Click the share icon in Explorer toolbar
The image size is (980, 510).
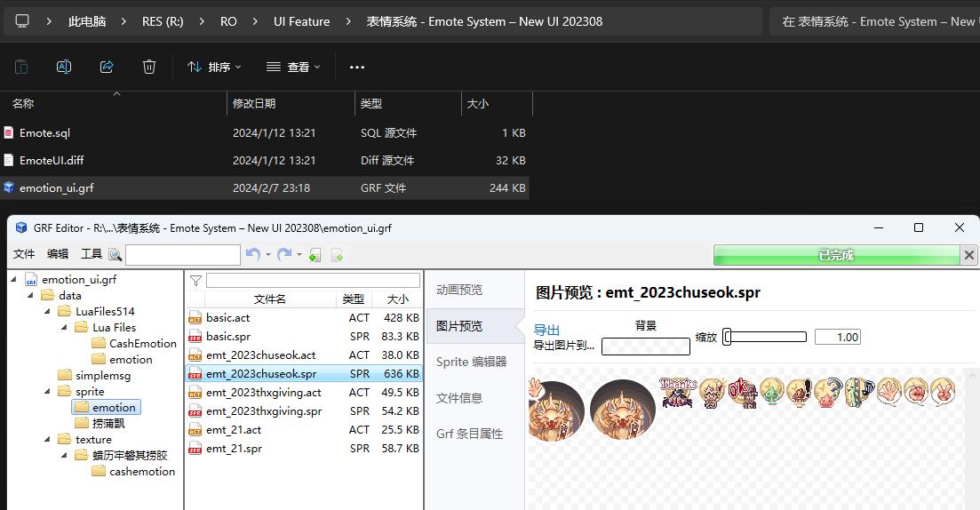107,67
